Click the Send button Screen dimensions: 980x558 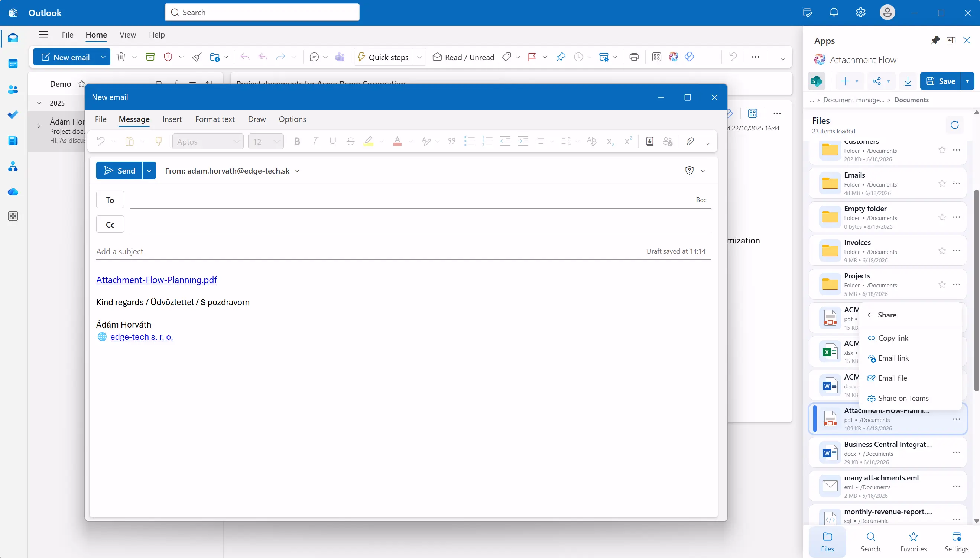point(119,171)
